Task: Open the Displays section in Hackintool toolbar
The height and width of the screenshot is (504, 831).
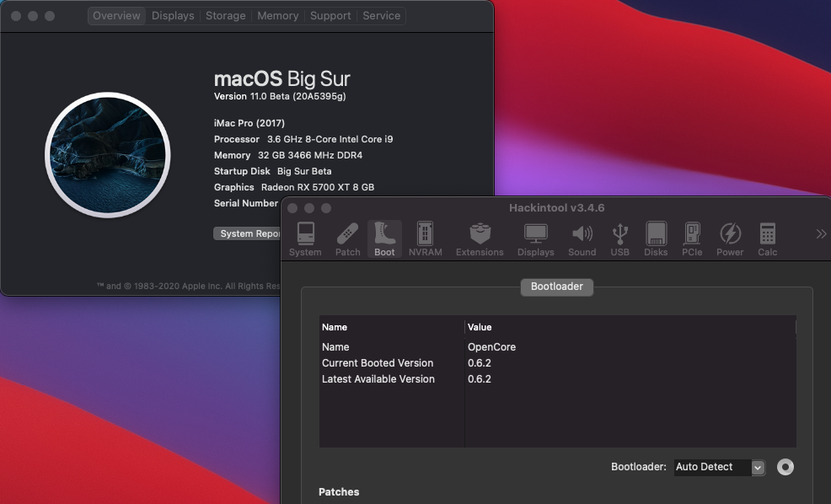Action: 535,239
